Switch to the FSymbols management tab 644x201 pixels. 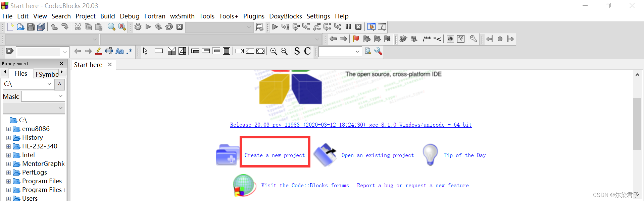(x=47, y=74)
